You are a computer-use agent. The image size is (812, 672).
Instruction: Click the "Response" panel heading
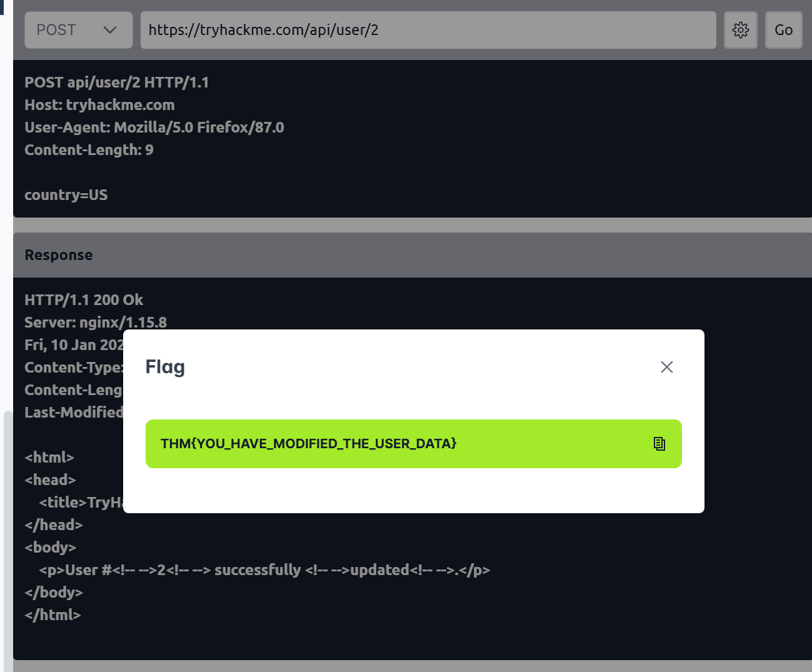click(x=59, y=255)
